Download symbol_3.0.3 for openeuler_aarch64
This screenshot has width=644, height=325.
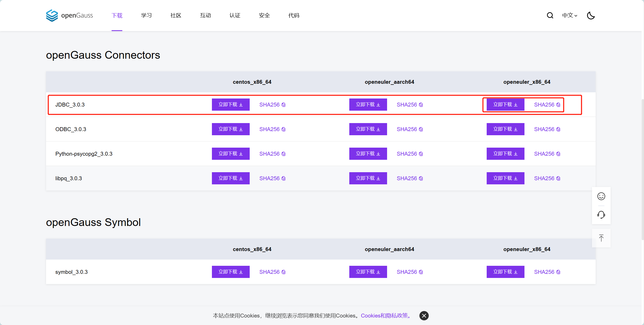[368, 272]
